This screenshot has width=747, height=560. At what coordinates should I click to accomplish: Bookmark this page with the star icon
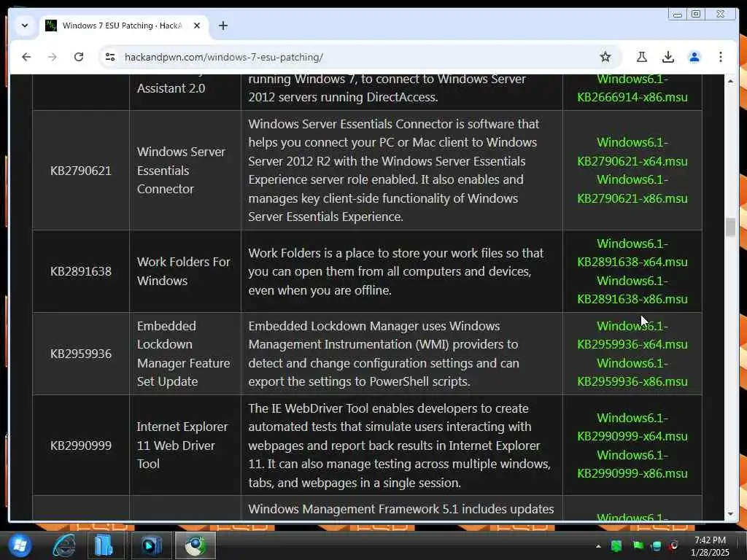coord(605,57)
